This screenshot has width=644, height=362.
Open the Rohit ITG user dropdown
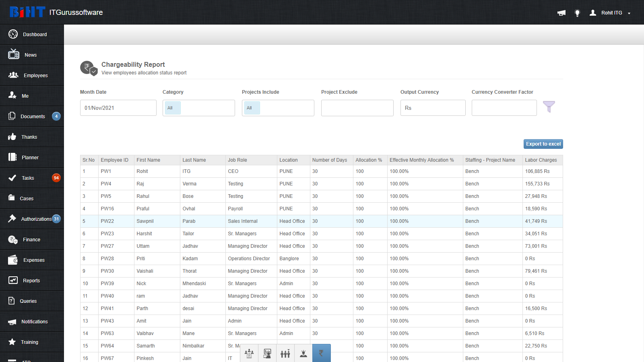(x=610, y=13)
